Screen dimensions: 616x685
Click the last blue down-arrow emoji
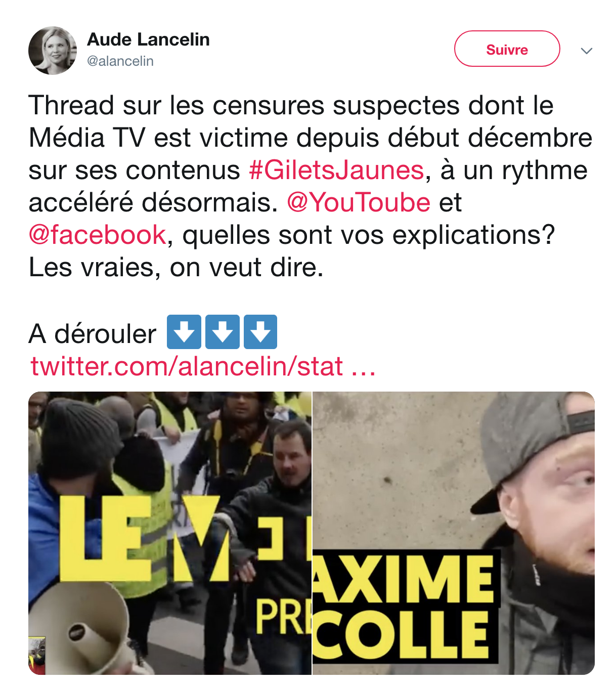coord(260,332)
